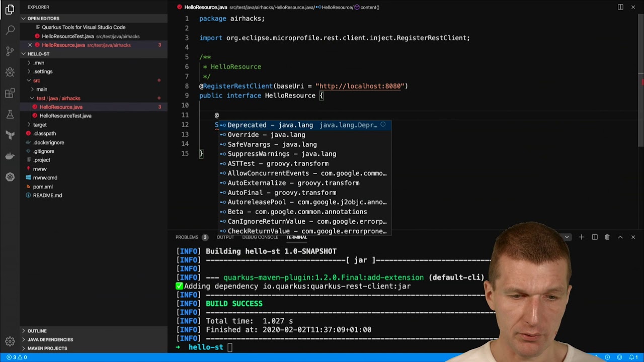Screen dimensions: 644x362
Task: Open mvnw.cmd file
Action: tap(45, 177)
